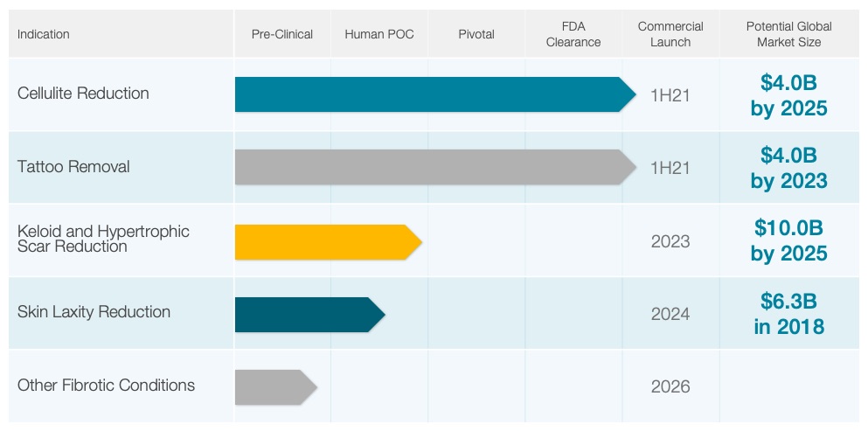This screenshot has width=868, height=431.
Task: Click the yellow Keloid scar progress bar
Action: coord(325,242)
